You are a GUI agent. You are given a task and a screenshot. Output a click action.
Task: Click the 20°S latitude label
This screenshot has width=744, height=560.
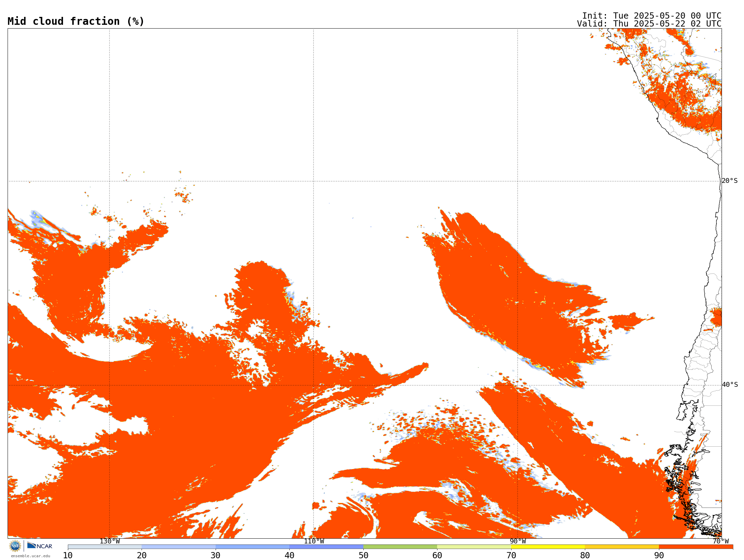click(730, 181)
